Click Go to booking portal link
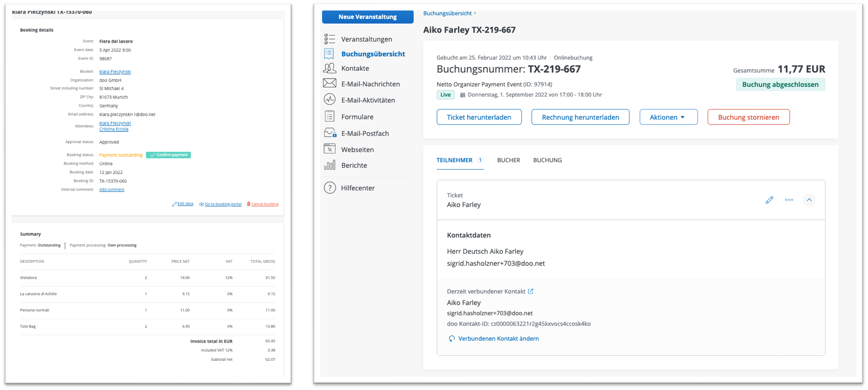The image size is (868, 390). pos(223,204)
